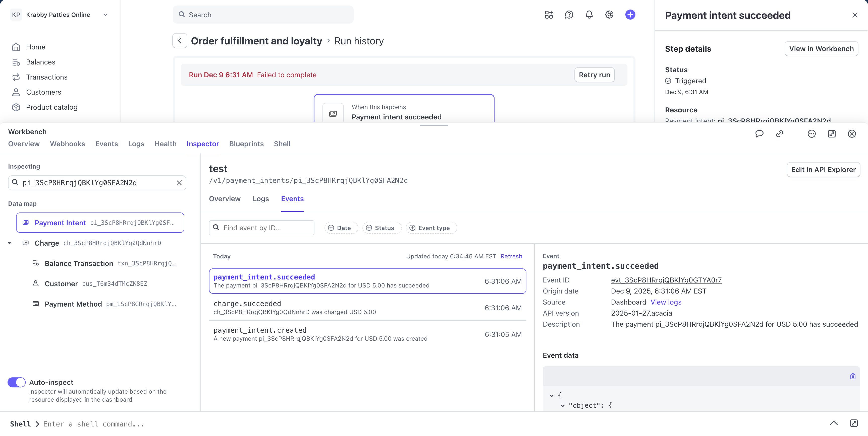The height and width of the screenshot is (436, 868).
Task: Open the notifications bell icon
Action: [x=589, y=15]
